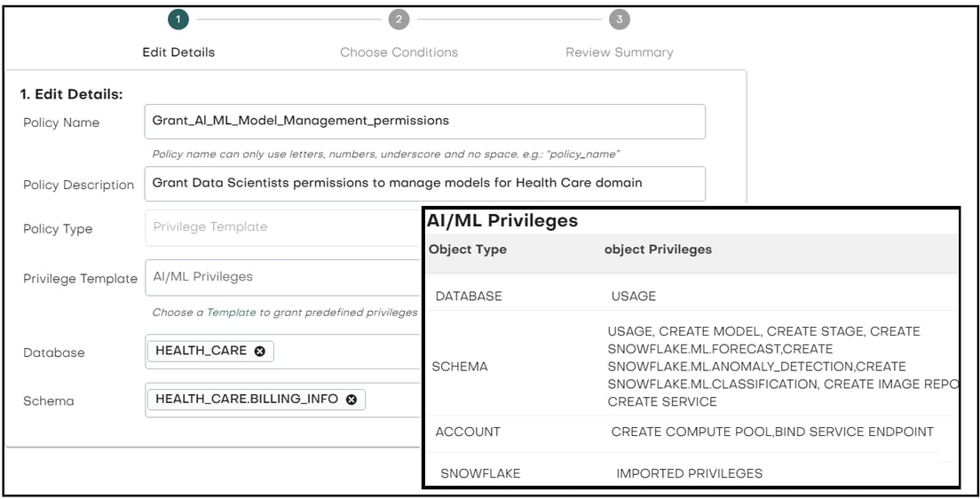Viewport: 980px width, 499px height.
Task: Select the SCHEMA object type cell
Action: pyautogui.click(x=460, y=367)
